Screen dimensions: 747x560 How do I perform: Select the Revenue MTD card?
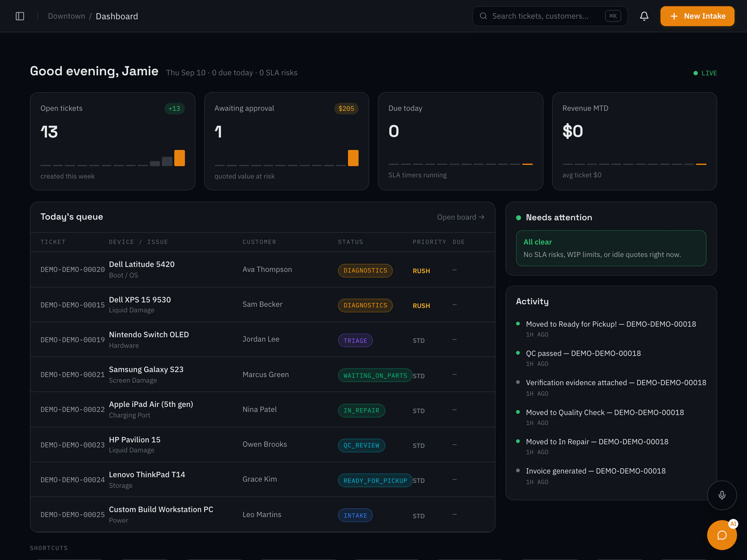(634, 141)
